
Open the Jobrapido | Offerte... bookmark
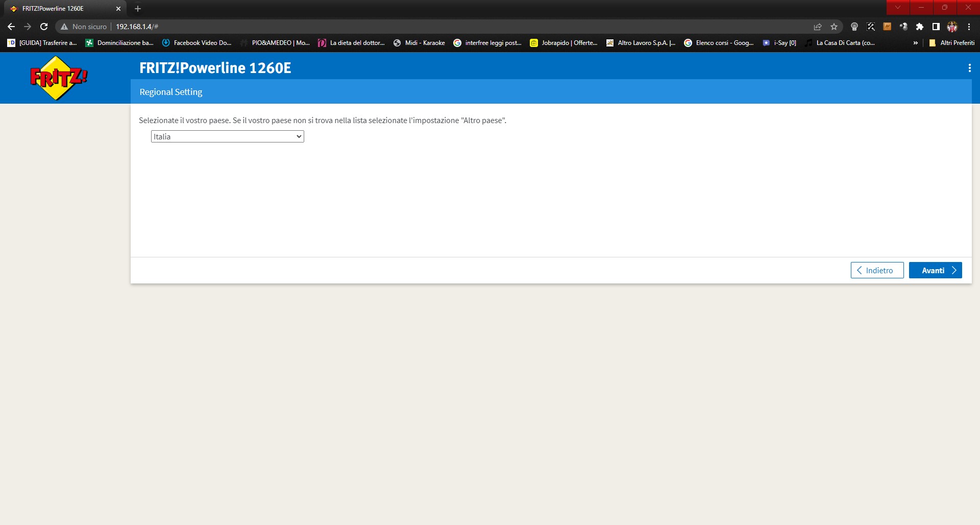point(564,43)
